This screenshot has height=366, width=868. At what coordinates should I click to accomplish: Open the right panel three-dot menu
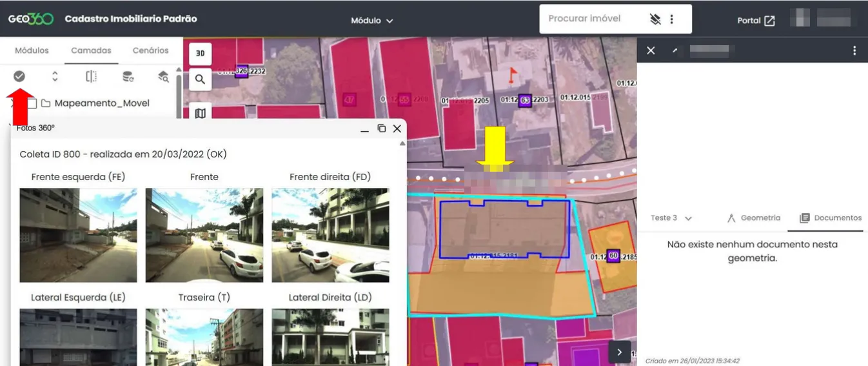854,50
